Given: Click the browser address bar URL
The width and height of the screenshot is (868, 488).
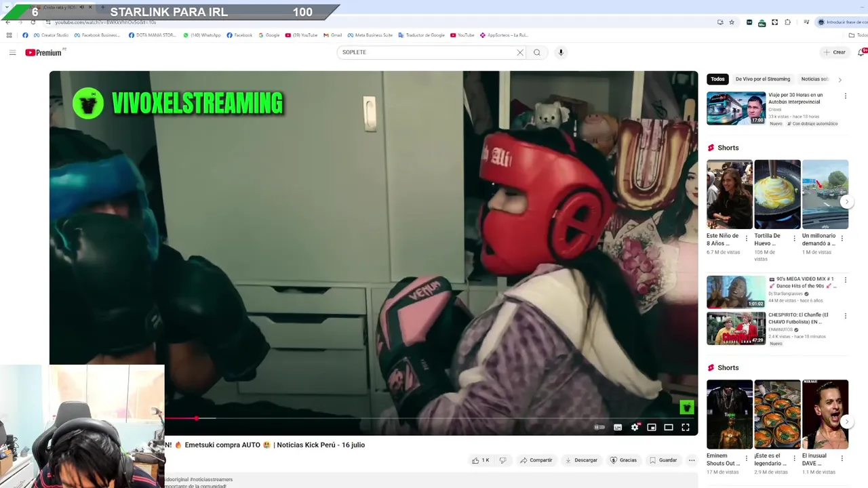Looking at the screenshot, I should coord(105,22).
